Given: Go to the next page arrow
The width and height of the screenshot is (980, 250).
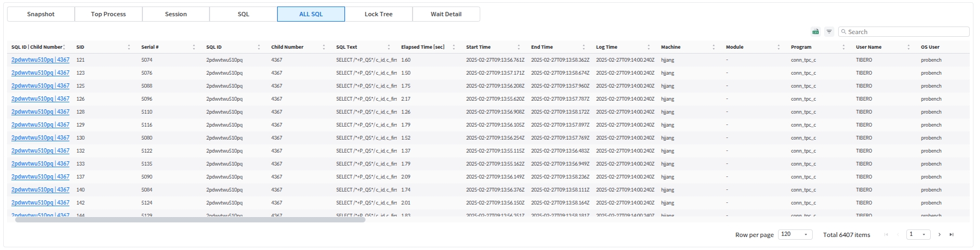Looking at the screenshot, I should 939,234.
